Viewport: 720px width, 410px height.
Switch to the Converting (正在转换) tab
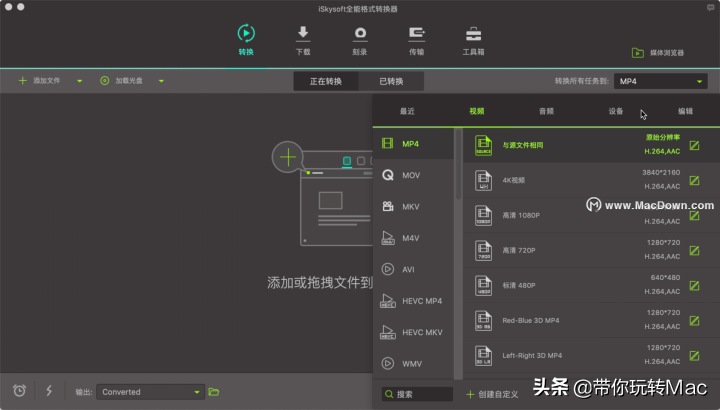click(x=326, y=81)
